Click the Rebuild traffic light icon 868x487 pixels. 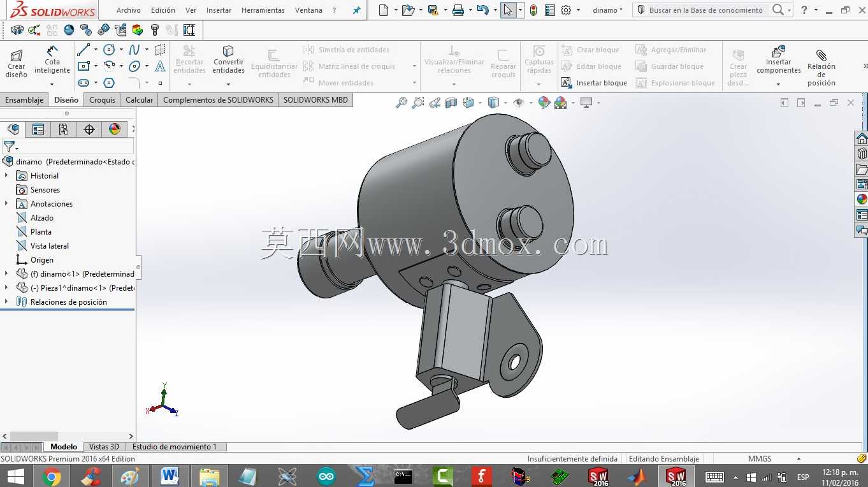click(x=533, y=10)
